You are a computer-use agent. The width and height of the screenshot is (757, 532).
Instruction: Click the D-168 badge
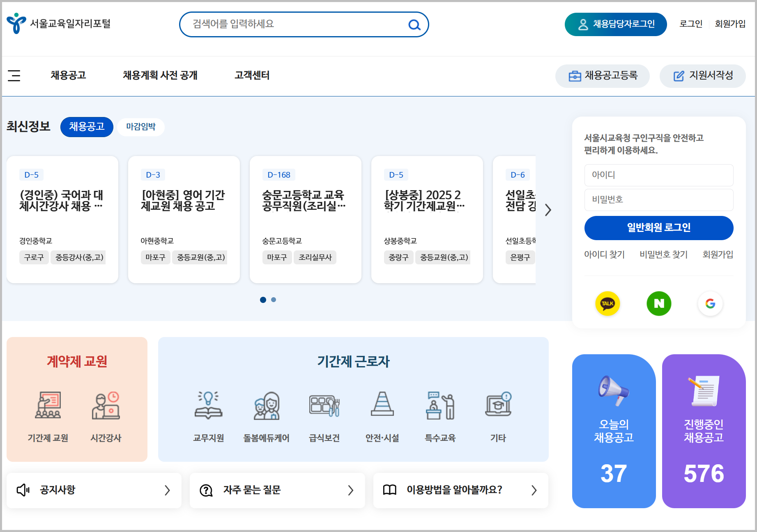(278, 175)
